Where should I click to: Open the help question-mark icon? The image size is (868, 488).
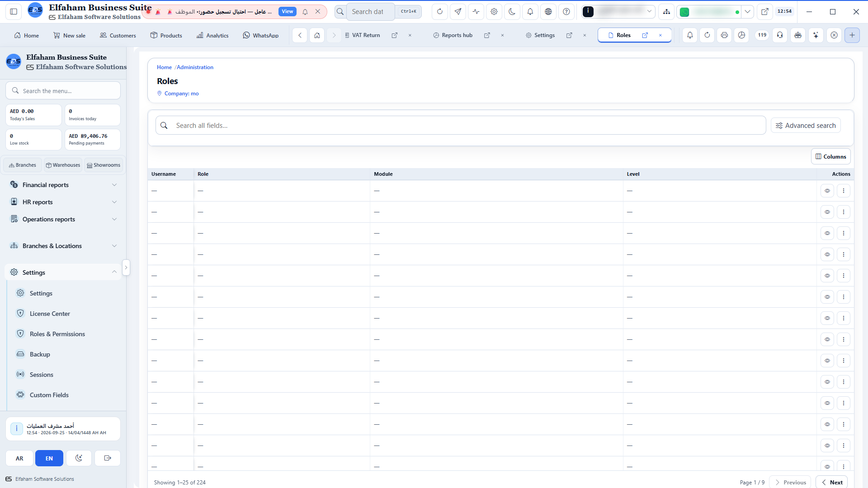(566, 12)
